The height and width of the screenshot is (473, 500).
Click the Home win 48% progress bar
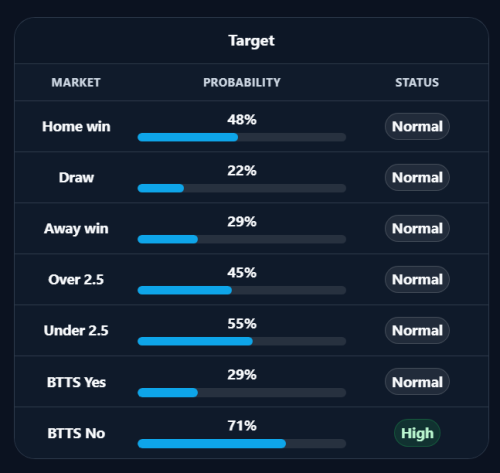242,137
